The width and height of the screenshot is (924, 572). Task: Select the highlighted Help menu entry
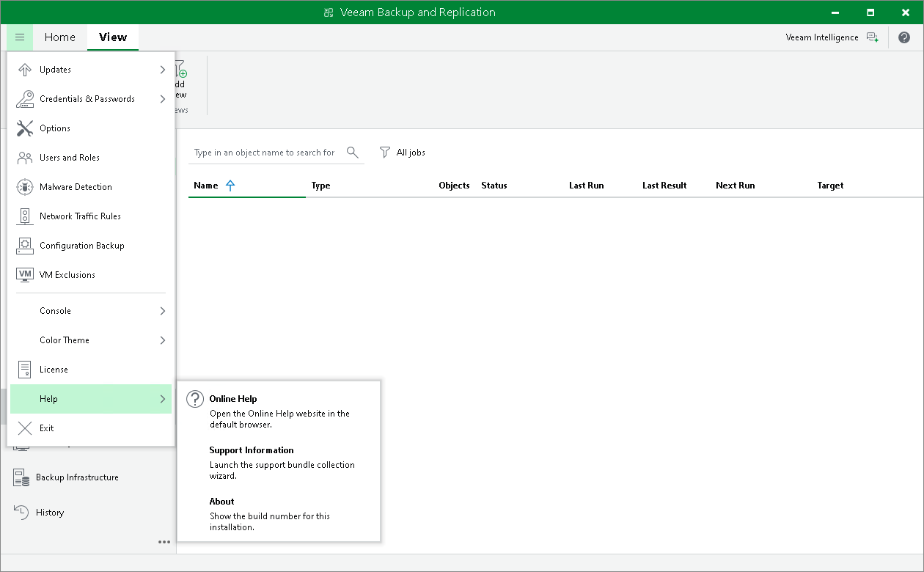tap(91, 399)
